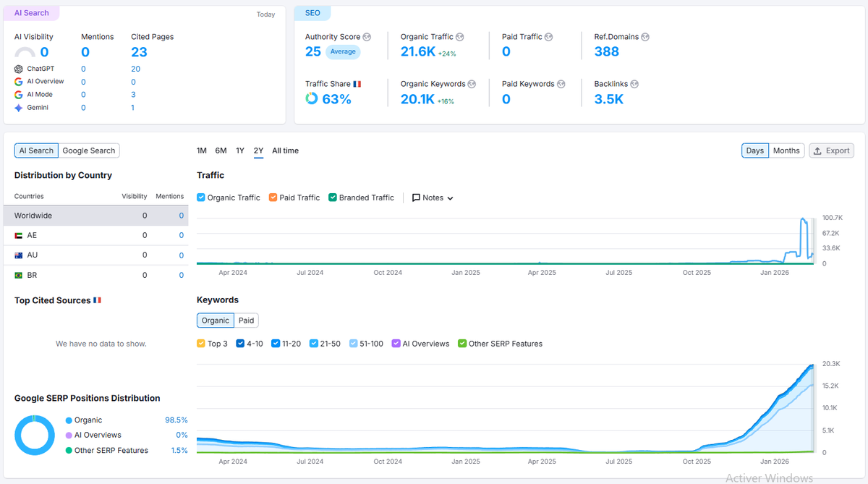Toggle the Organic Traffic checkbox
The image size is (868, 484).
201,198
